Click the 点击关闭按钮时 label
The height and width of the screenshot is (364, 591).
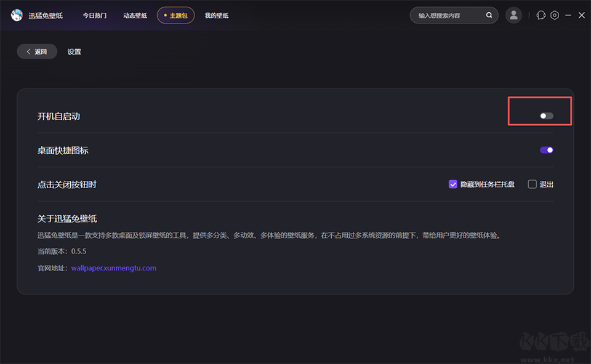66,184
